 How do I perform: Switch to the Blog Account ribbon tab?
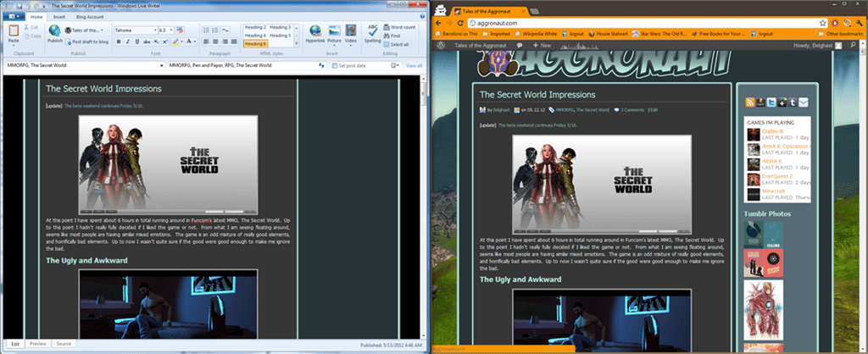click(x=90, y=17)
